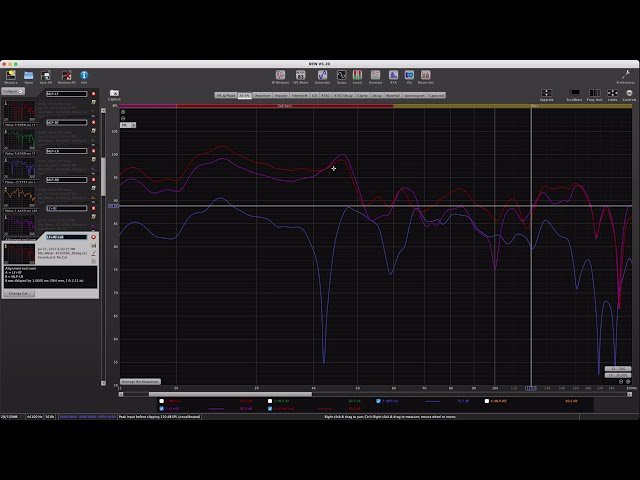Click the save icon of MLP-RF measurement
Screen dimensions: 640x480
pos(93,131)
